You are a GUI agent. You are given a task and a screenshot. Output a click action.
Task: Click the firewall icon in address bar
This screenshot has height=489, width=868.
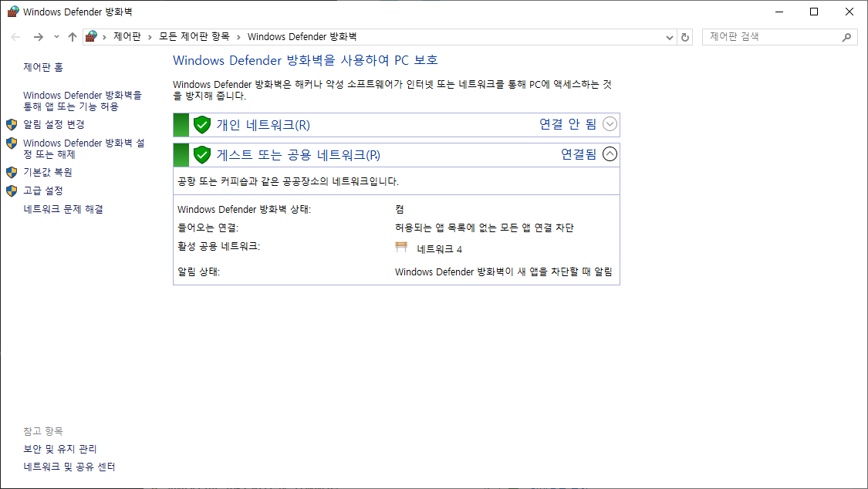pos(91,36)
